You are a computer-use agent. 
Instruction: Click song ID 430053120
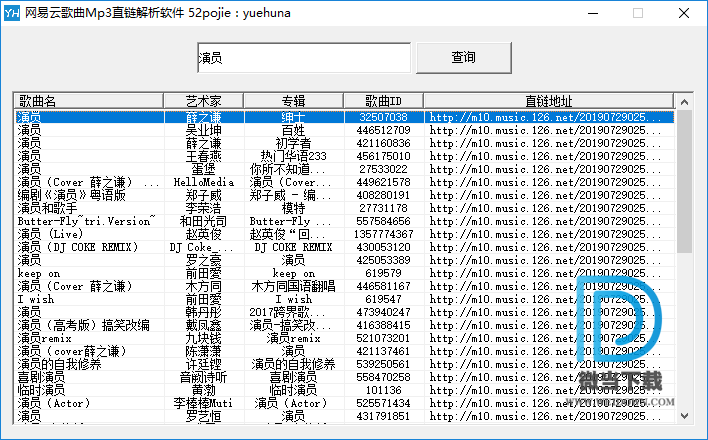(x=383, y=248)
